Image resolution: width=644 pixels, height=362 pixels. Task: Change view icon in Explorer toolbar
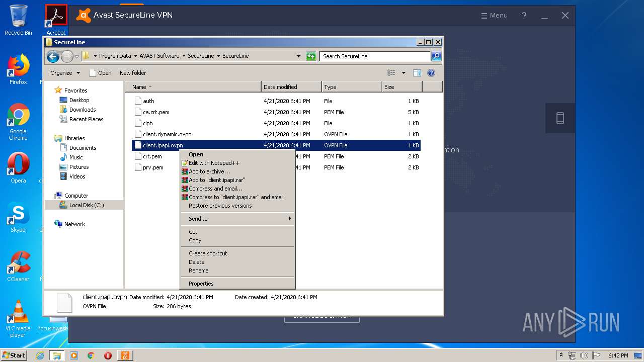point(391,73)
